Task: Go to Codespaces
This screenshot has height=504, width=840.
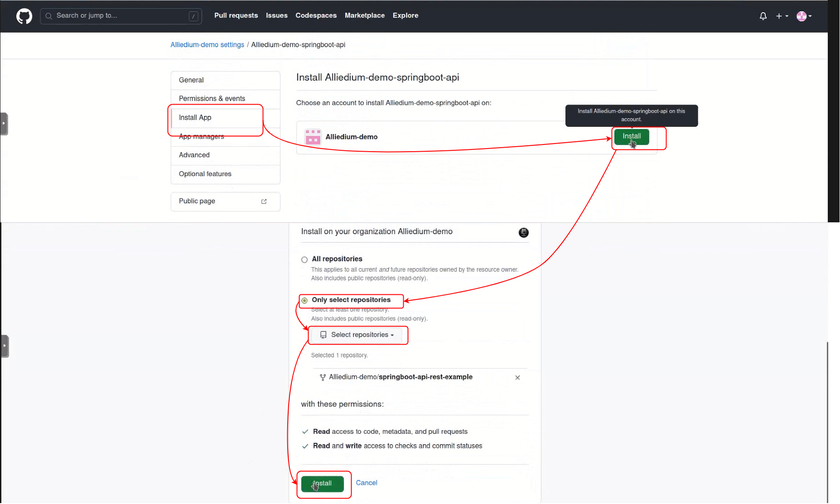Action: 316,15
